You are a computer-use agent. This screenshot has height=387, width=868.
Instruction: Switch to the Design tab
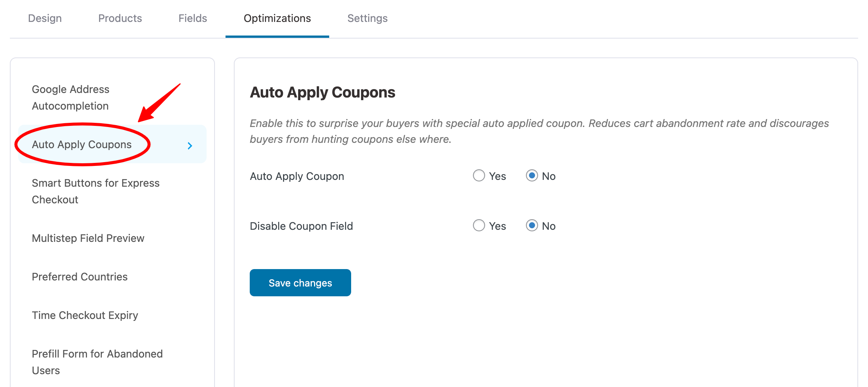pos(45,18)
